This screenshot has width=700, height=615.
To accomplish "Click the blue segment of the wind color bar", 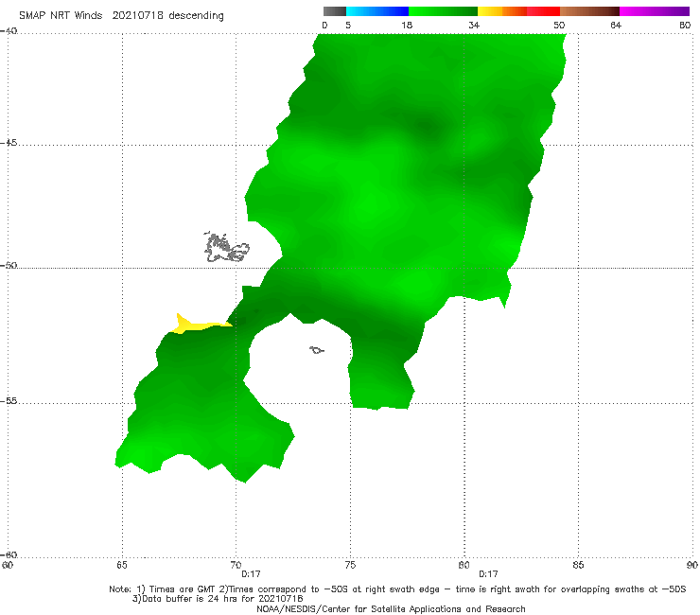I will pyautogui.click(x=377, y=11).
